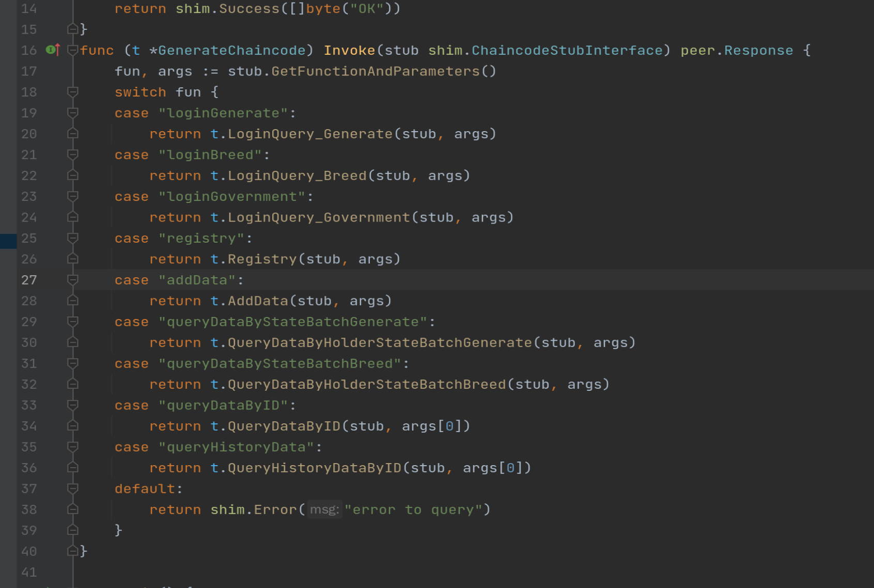Fold the case "registry" block
Image resolution: width=874 pixels, height=588 pixels.
(x=73, y=239)
